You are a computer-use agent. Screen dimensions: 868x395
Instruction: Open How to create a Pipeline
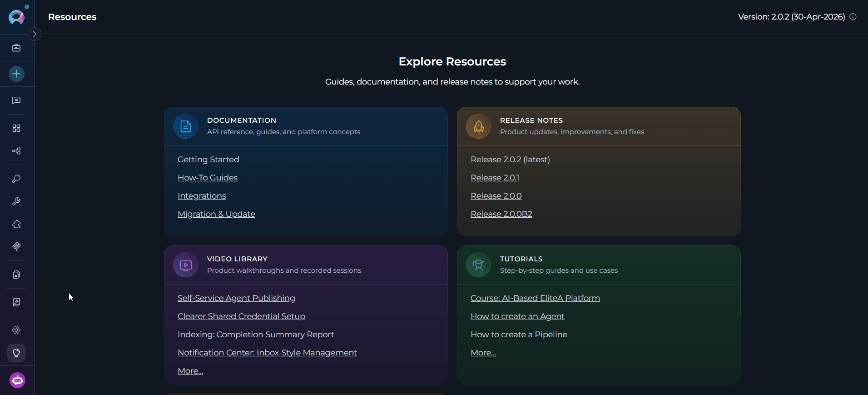click(519, 335)
